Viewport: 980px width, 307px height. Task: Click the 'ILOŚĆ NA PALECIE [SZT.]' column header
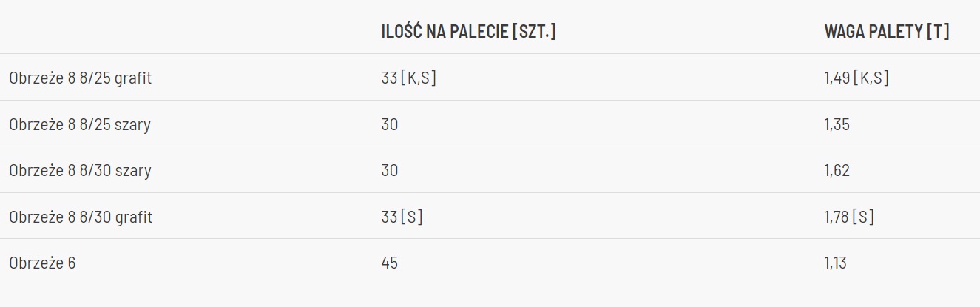pos(468,32)
